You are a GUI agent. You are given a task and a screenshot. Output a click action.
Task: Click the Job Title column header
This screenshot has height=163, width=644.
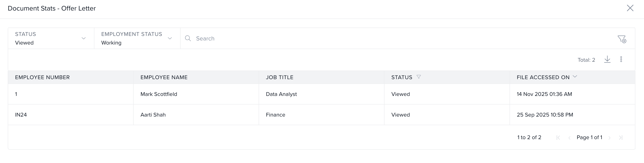click(x=280, y=77)
